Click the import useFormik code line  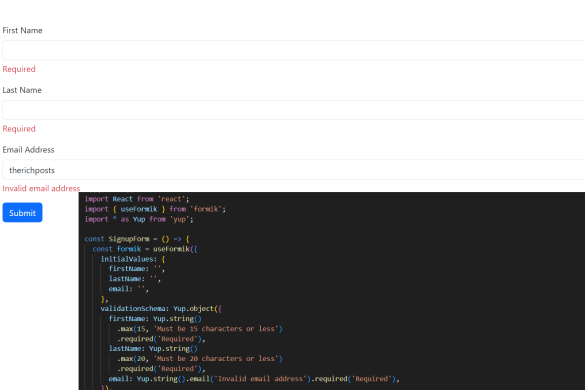(155, 209)
